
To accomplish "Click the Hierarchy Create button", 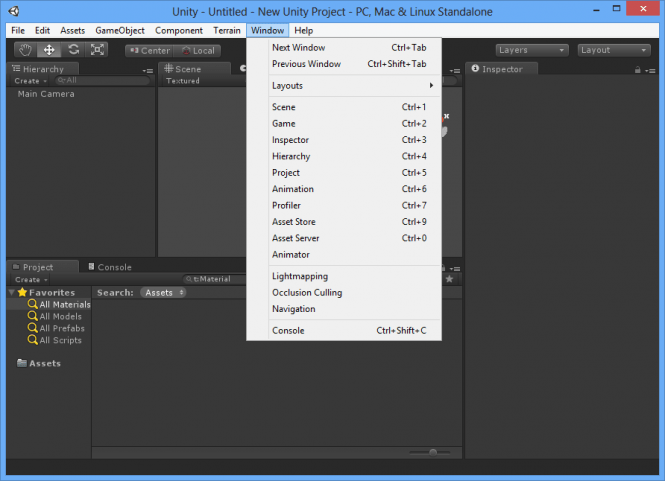I will [x=30, y=81].
